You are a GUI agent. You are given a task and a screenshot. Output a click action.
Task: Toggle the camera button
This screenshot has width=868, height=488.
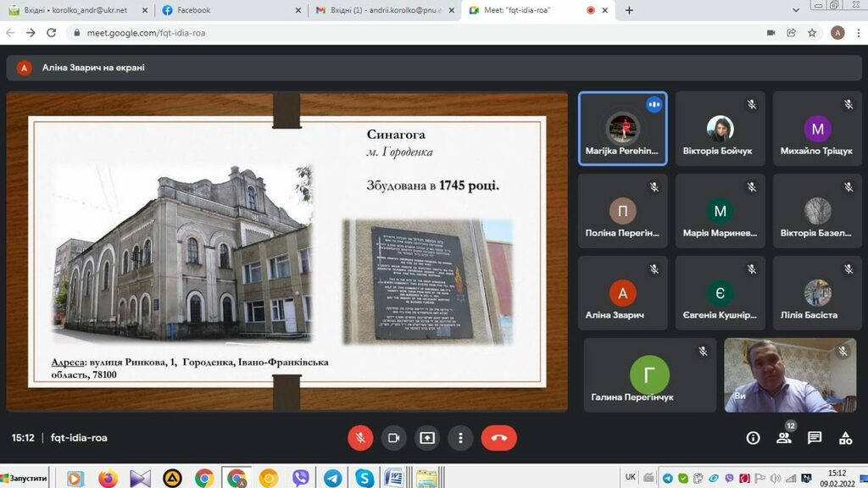[393, 438]
